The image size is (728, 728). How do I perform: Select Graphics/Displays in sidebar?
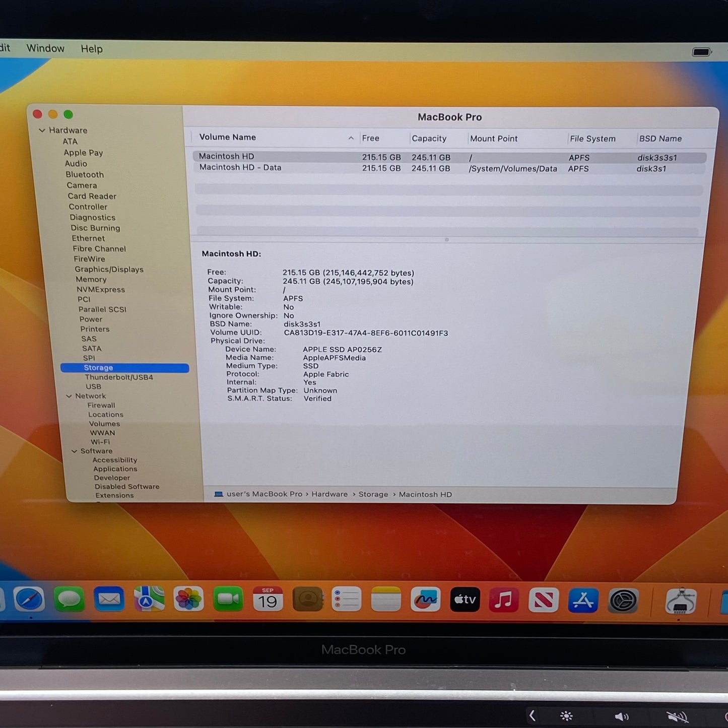coord(109,269)
